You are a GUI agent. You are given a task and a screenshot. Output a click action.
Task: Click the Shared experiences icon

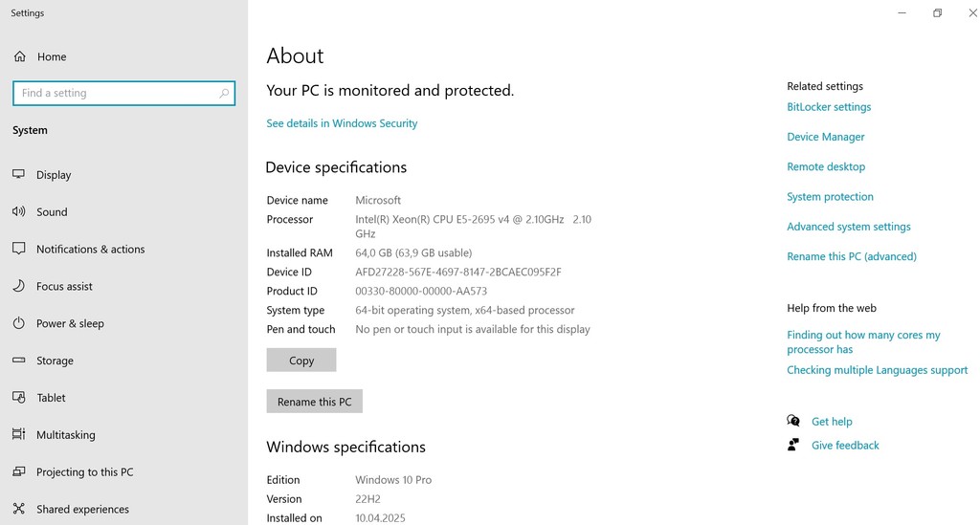[x=19, y=508]
